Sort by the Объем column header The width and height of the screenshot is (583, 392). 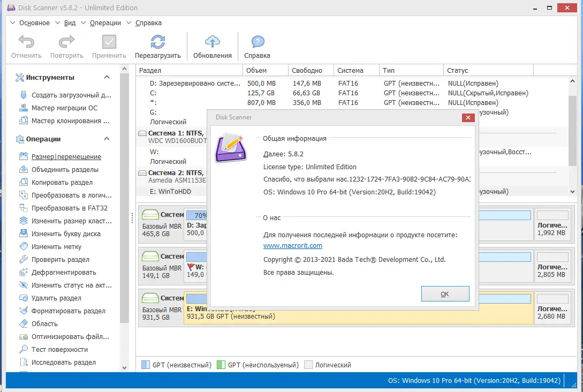[x=266, y=70]
